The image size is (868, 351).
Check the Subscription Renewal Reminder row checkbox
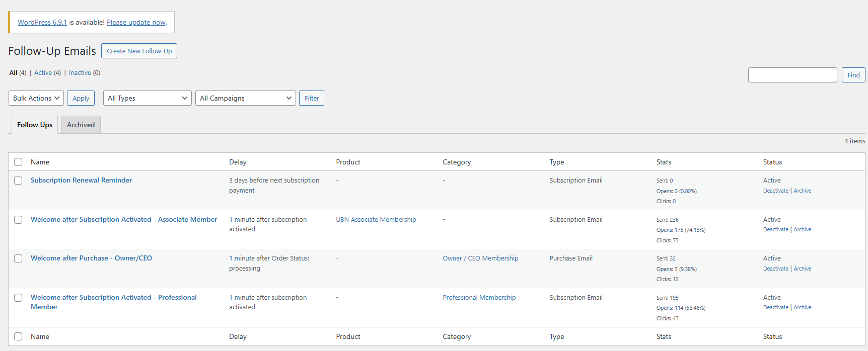click(x=18, y=181)
